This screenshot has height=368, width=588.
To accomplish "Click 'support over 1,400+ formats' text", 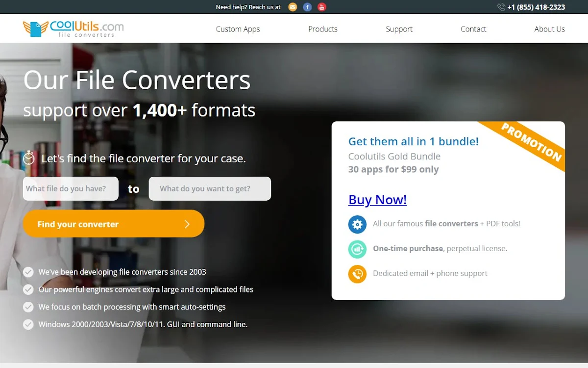I will pyautogui.click(x=139, y=110).
